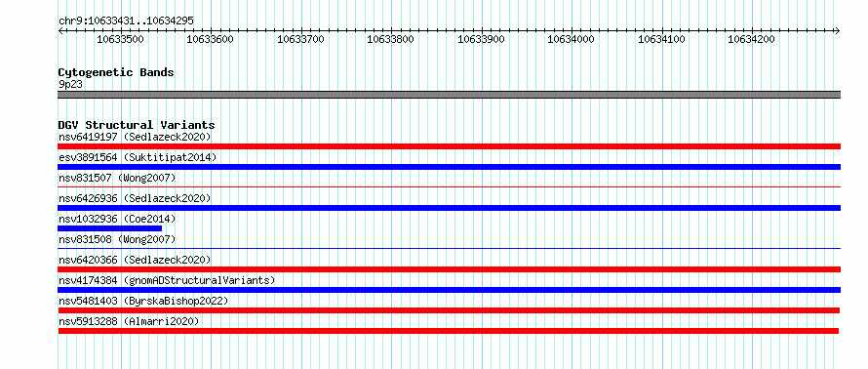Open the nsv4174384 (gnomADStructuralVariants) label

tap(167, 280)
